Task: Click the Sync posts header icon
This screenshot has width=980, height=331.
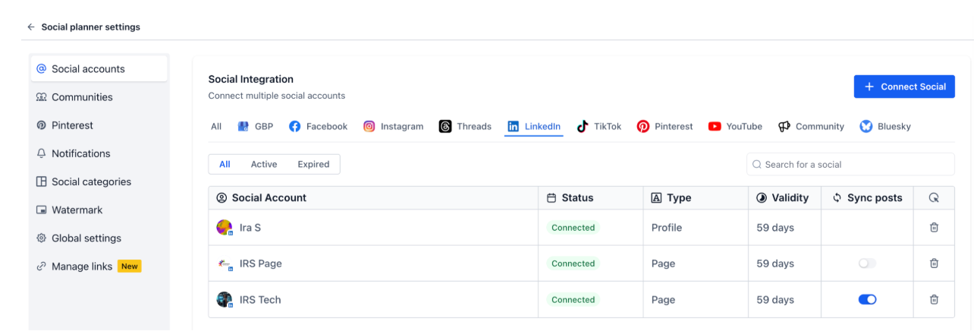Action: click(x=837, y=197)
